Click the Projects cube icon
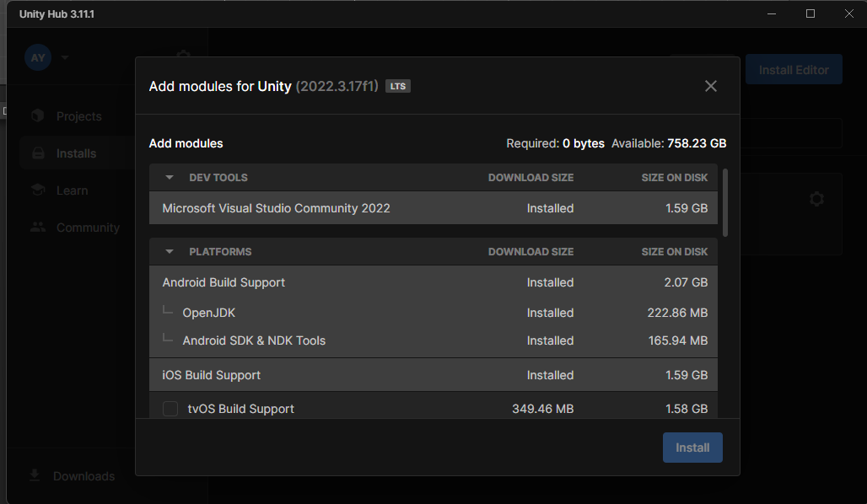The image size is (867, 504). pyautogui.click(x=38, y=115)
